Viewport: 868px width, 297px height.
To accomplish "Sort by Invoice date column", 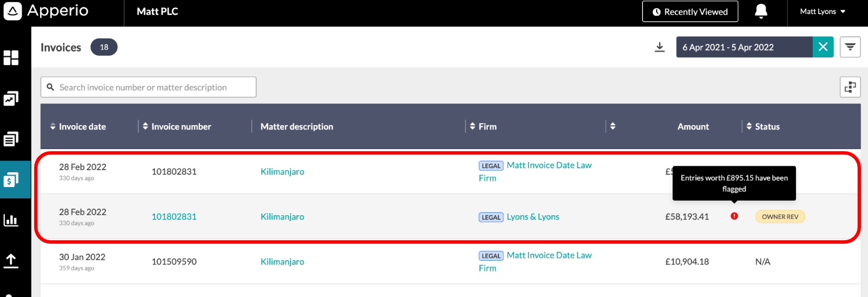I will coord(78,126).
